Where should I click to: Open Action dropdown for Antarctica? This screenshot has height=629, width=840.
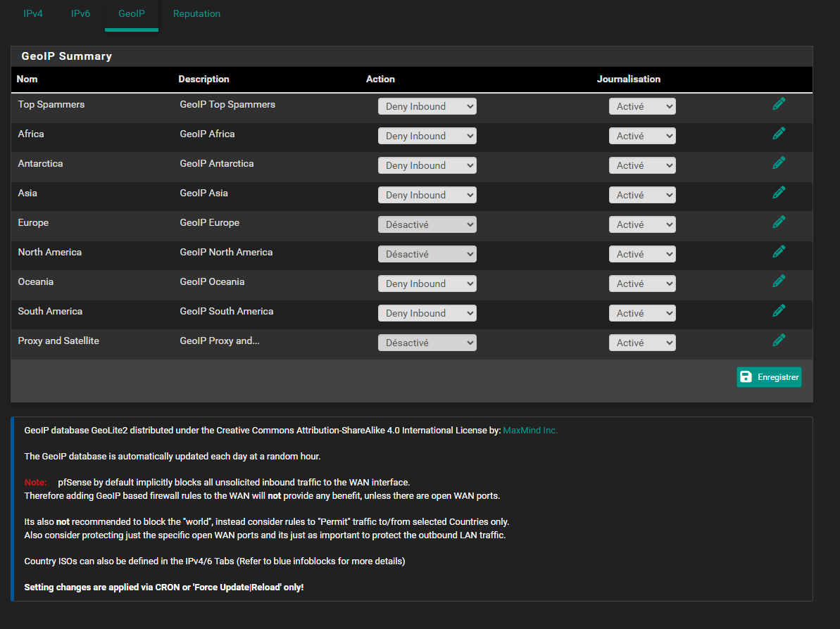427,165
